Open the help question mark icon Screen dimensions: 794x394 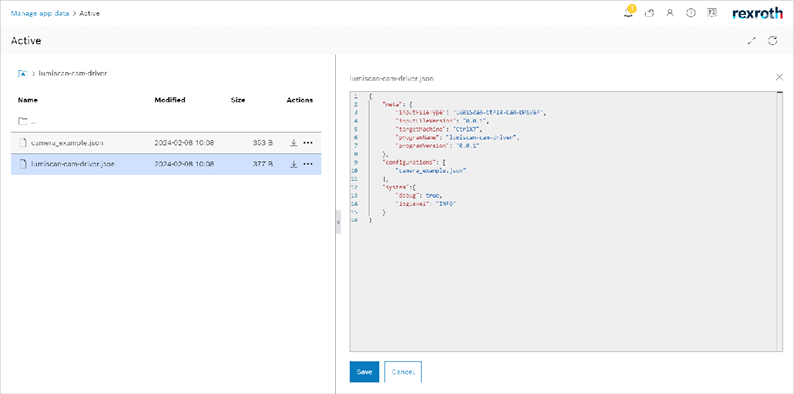(x=691, y=13)
